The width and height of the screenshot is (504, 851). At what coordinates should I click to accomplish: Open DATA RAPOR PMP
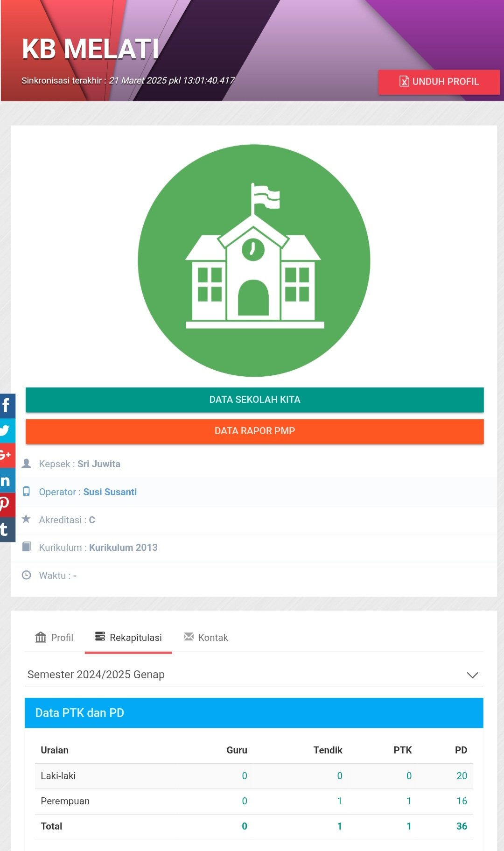[254, 431]
